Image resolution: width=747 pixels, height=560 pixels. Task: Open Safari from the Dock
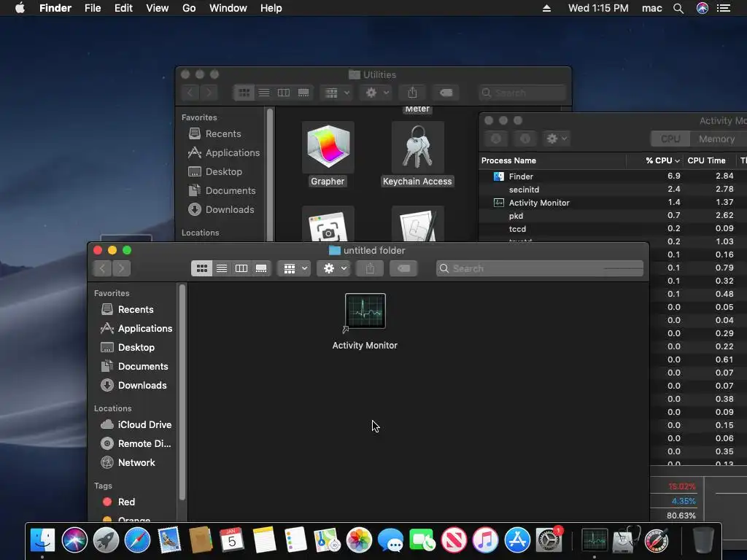click(137, 540)
